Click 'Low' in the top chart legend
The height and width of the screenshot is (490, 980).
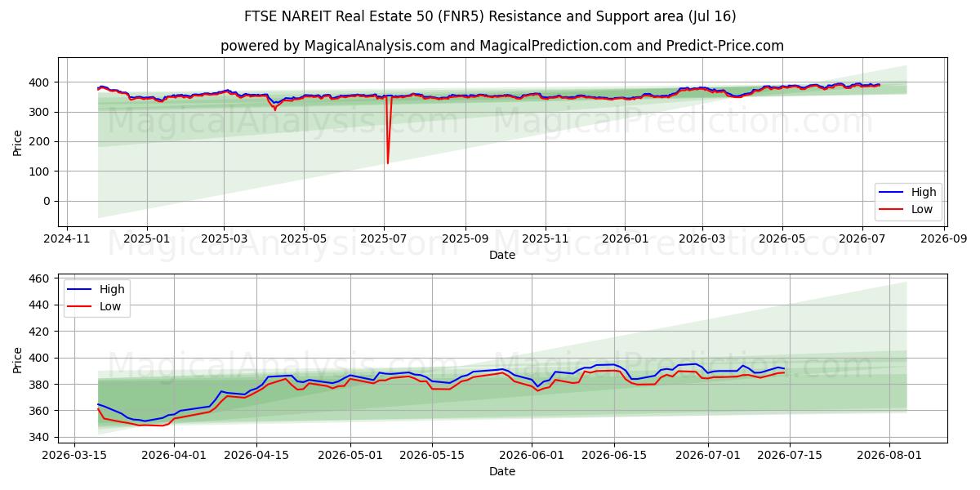pos(923,209)
